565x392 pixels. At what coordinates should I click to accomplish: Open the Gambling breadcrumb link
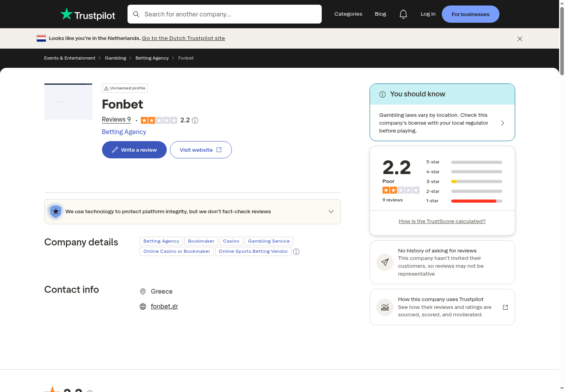(115, 58)
